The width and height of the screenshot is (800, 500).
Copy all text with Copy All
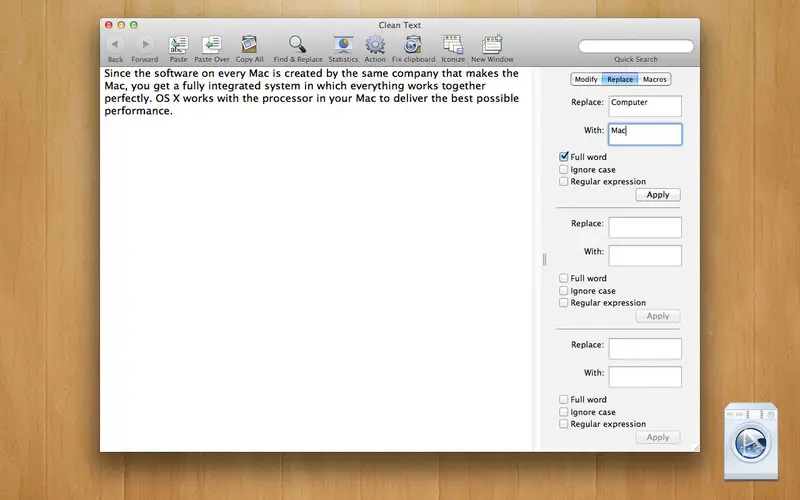pos(249,44)
